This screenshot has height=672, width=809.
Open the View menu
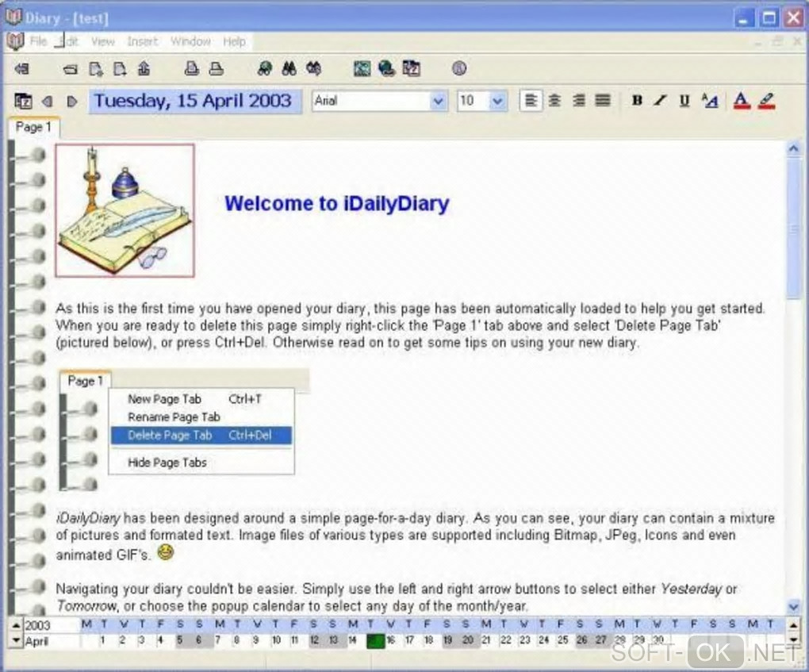coord(102,41)
